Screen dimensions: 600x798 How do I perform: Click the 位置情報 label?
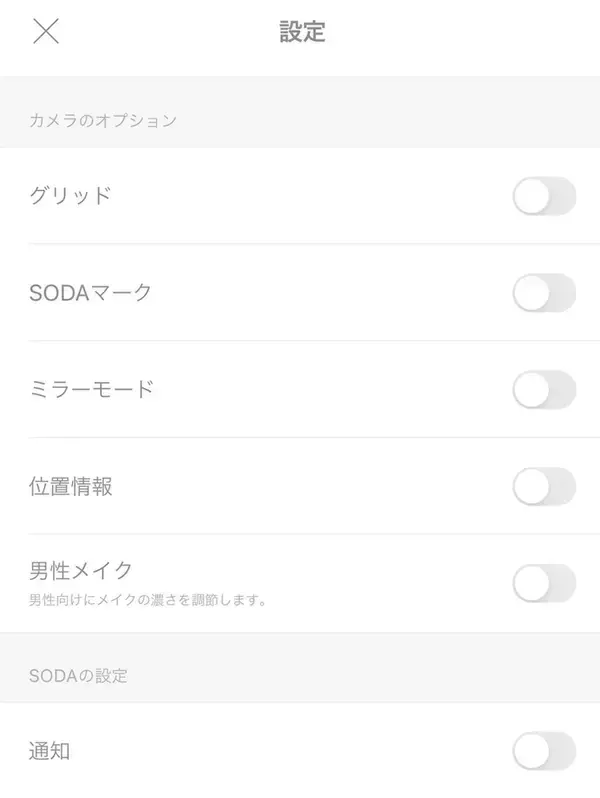click(70, 487)
